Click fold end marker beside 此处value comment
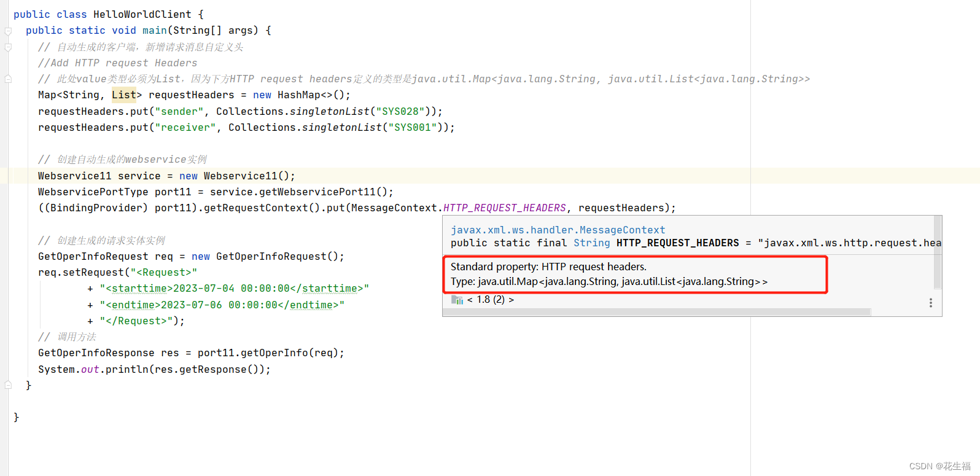980x476 pixels. (x=8, y=79)
